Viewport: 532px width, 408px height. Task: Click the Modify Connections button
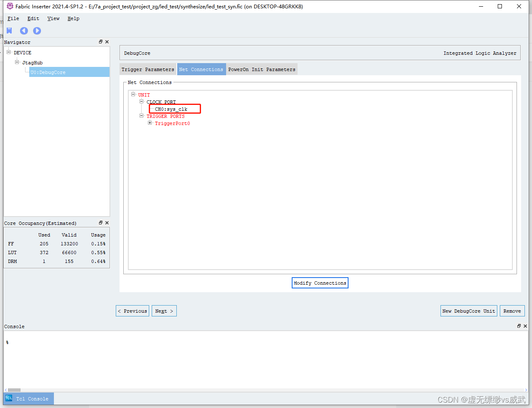[x=320, y=283]
